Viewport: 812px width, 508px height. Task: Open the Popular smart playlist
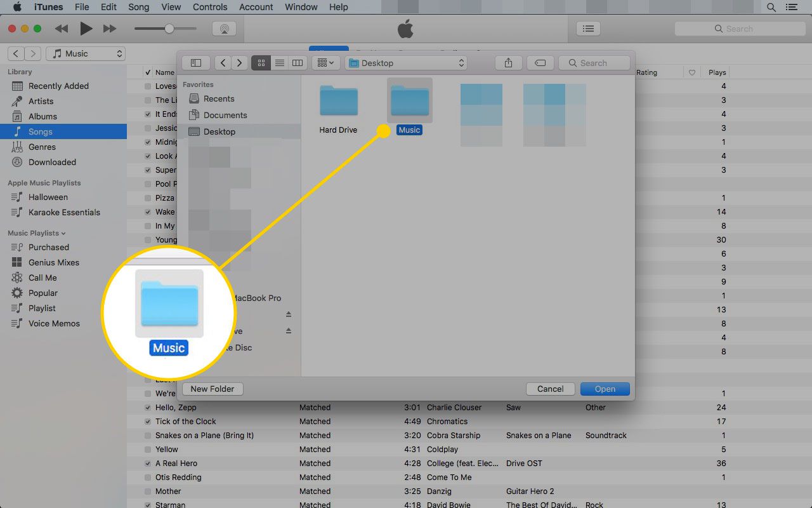[x=43, y=293]
